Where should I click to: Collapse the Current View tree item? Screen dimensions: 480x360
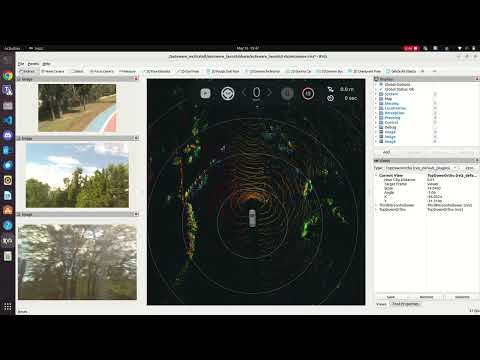376,175
